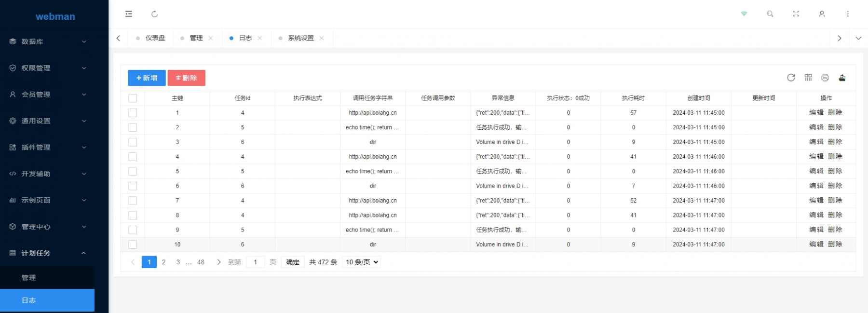This screenshot has width=868, height=313.
Task: Collapse the sidebar menu icon
Action: point(128,14)
